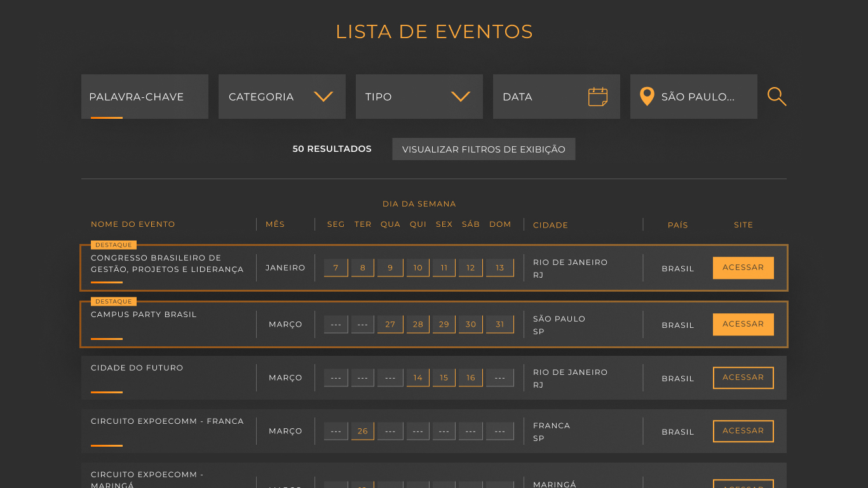
Task: Select day 7 for Congresso Brasileiro
Action: click(x=336, y=268)
